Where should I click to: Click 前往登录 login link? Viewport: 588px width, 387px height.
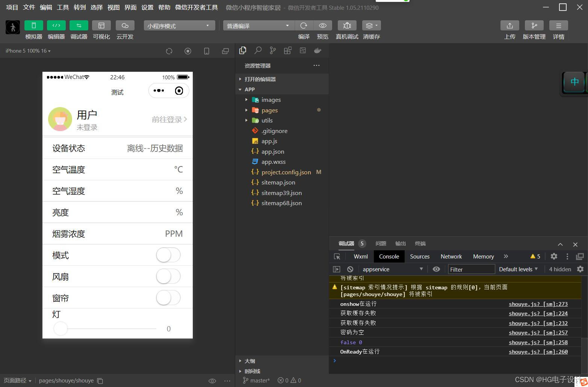[x=169, y=119]
